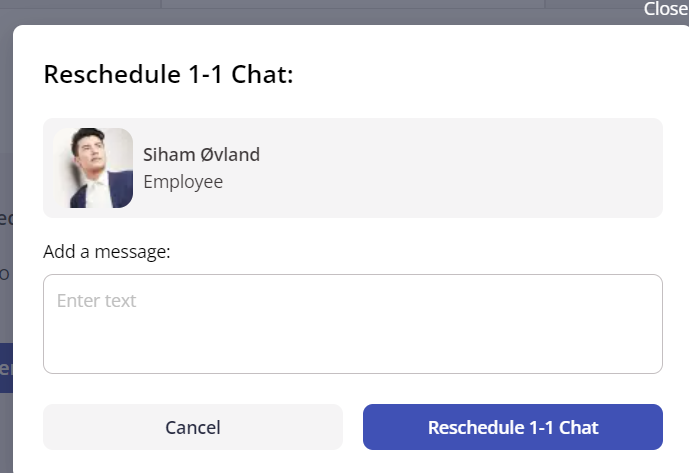Click the Reschedule 1-1 Chat heading
This screenshot has width=689, height=473.
pos(168,74)
